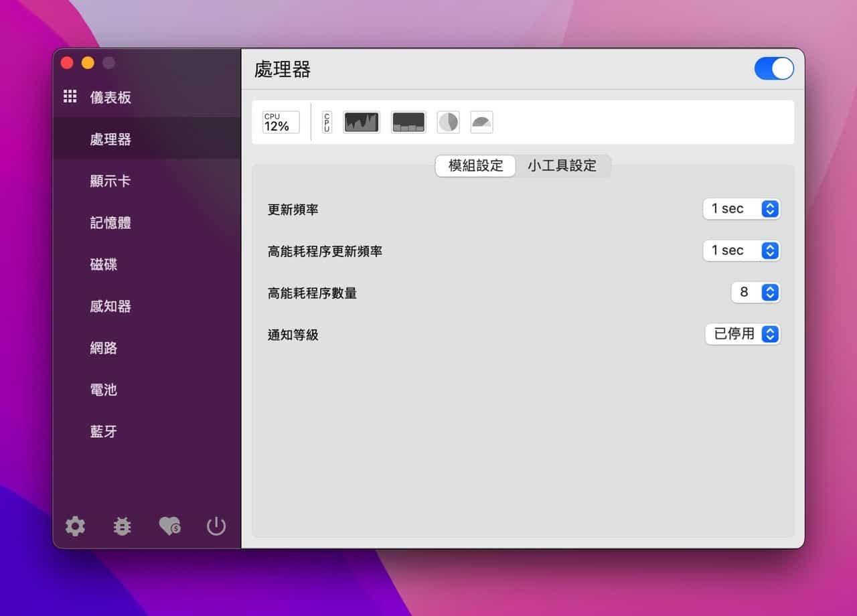Select 處理器 in the sidebar
This screenshot has height=616, width=857.
[x=147, y=139]
